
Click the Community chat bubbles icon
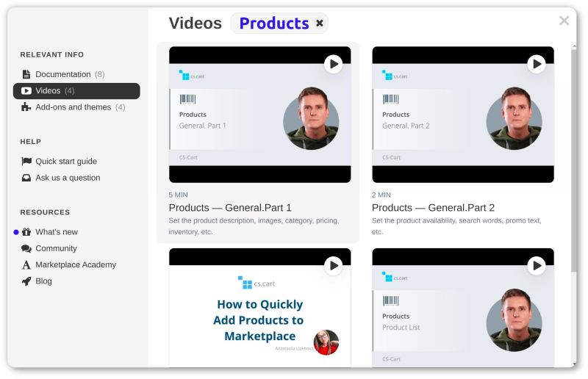(x=26, y=249)
